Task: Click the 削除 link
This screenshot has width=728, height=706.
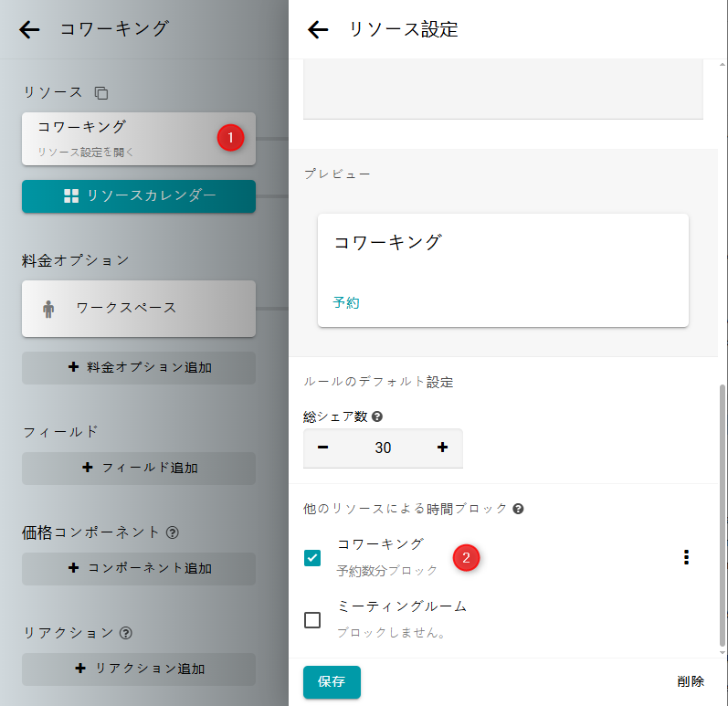Action: (x=691, y=681)
